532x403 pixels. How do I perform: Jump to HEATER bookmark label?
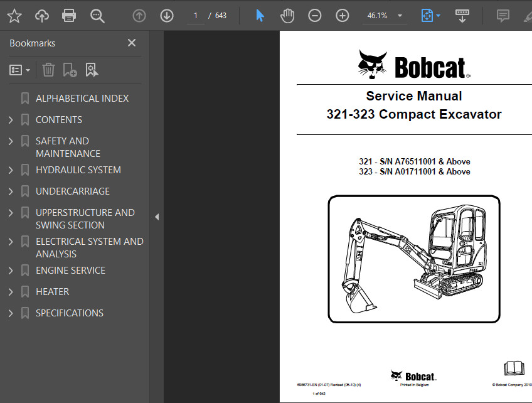point(52,292)
